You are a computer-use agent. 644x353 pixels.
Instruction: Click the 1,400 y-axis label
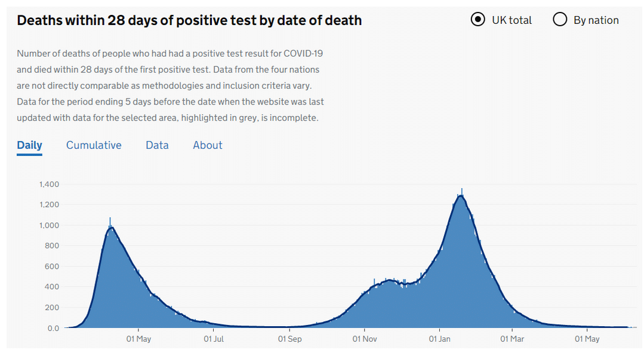pos(49,185)
